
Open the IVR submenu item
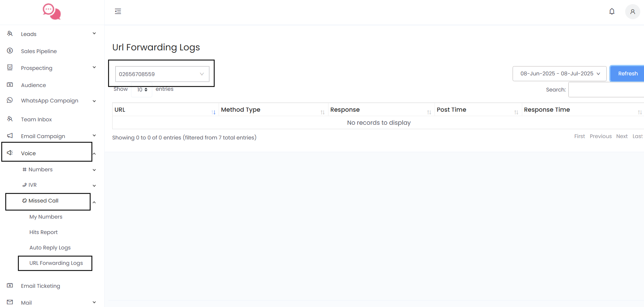(x=33, y=185)
